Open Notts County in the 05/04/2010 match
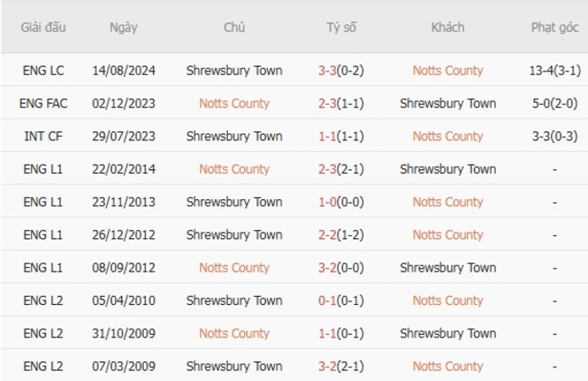The height and width of the screenshot is (381, 588). click(447, 300)
